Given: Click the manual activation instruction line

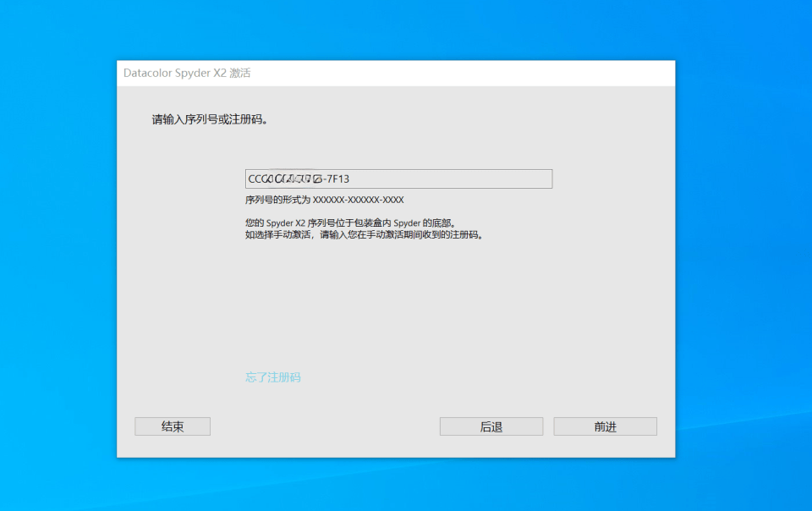Looking at the screenshot, I should (361, 234).
